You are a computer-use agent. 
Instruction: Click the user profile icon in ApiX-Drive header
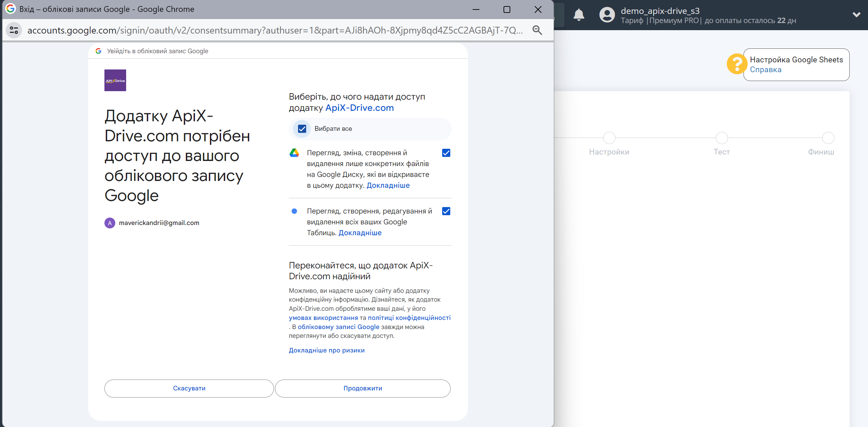click(607, 15)
